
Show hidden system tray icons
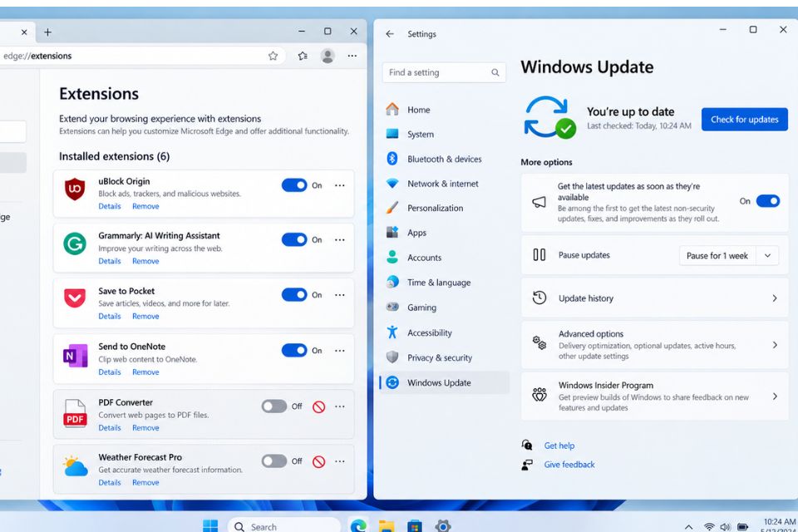(688, 527)
